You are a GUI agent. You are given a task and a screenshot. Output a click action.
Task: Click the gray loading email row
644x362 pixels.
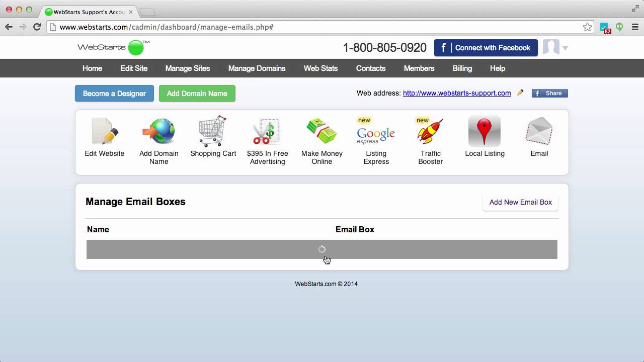click(x=322, y=249)
